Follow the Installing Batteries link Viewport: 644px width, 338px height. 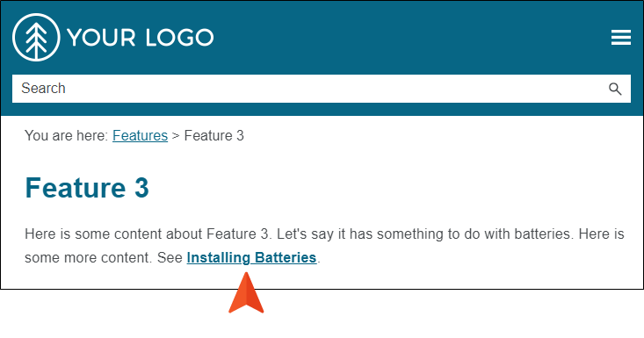click(251, 257)
